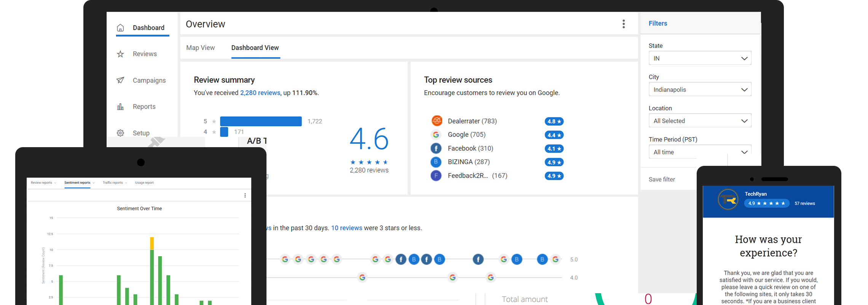Image resolution: width=868 pixels, height=305 pixels.
Task: Click the 1,722 five-star count
Action: [x=314, y=121]
